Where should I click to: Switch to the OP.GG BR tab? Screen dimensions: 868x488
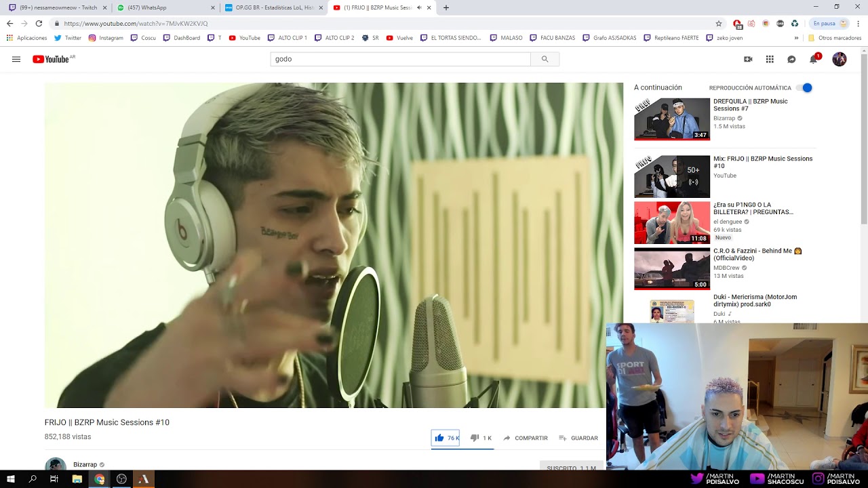pos(274,7)
